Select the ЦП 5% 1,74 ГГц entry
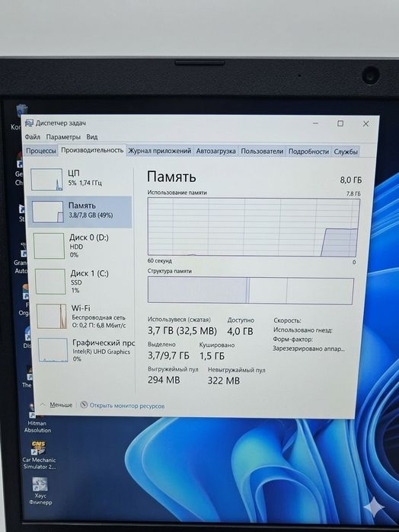This screenshot has width=399, height=532. click(81, 179)
